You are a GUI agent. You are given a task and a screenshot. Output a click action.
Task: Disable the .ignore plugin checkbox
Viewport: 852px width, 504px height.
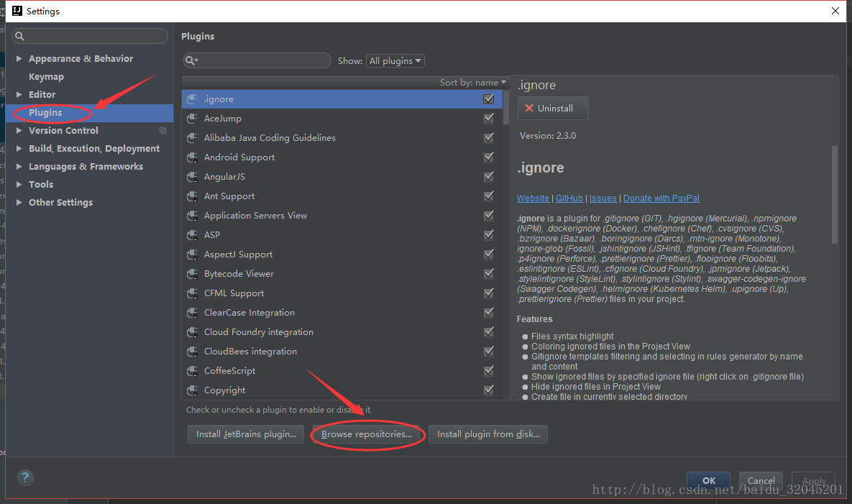[488, 98]
